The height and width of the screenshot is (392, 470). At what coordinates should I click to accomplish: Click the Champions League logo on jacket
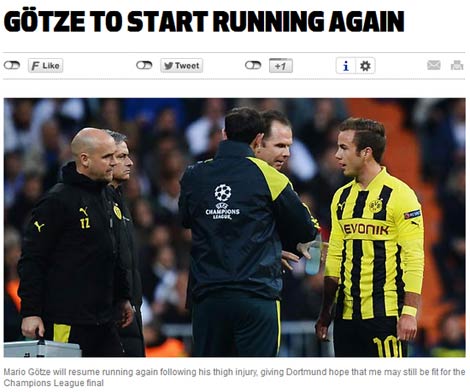click(x=223, y=202)
